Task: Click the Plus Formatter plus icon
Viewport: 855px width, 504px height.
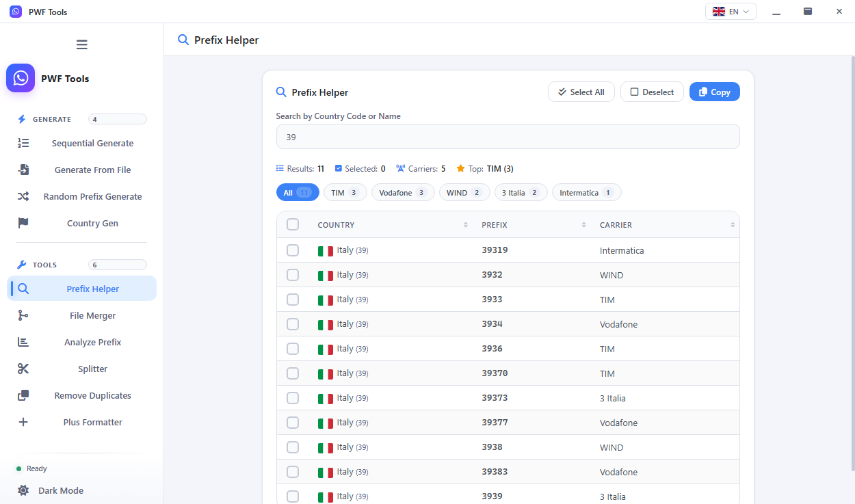Action: coord(23,422)
